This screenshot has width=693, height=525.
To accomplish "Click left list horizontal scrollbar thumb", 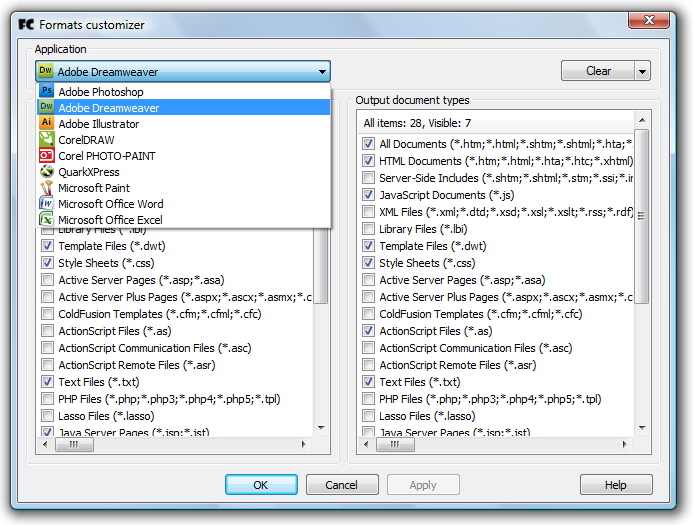I will coord(74,444).
